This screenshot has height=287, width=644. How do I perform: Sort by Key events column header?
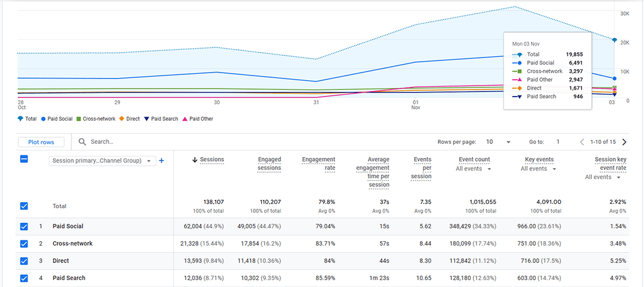tap(539, 159)
